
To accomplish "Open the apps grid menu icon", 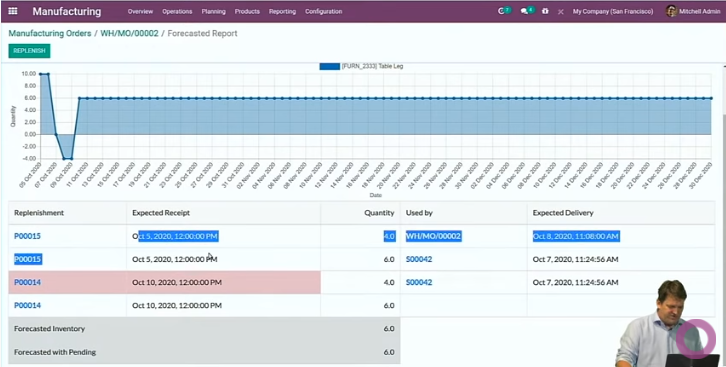I will [13, 11].
